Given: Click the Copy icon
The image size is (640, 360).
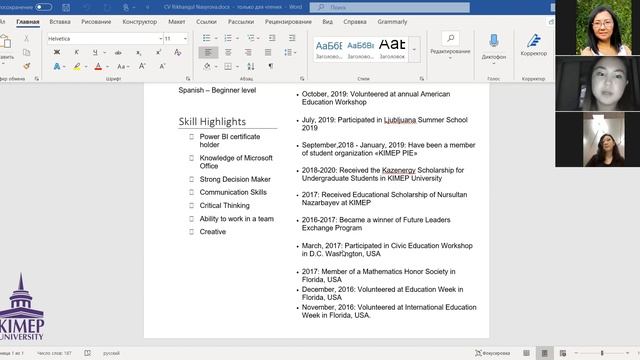Looking at the screenshot, I should pos(27,52).
